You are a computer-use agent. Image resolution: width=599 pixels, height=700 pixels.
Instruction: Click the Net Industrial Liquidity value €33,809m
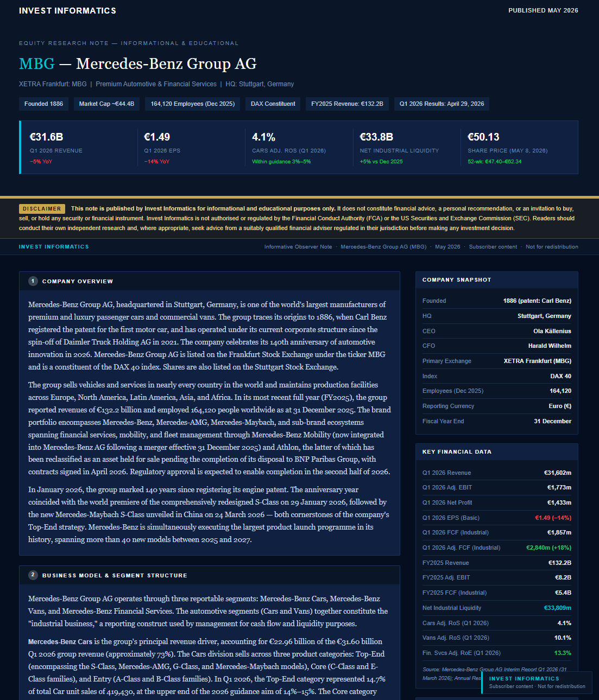point(557,608)
